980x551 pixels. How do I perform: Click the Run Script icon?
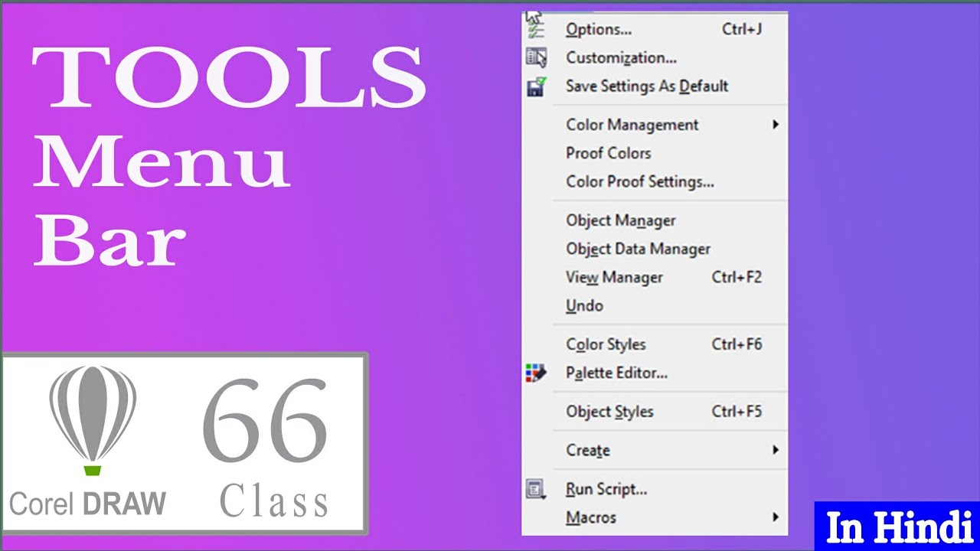[x=536, y=489]
